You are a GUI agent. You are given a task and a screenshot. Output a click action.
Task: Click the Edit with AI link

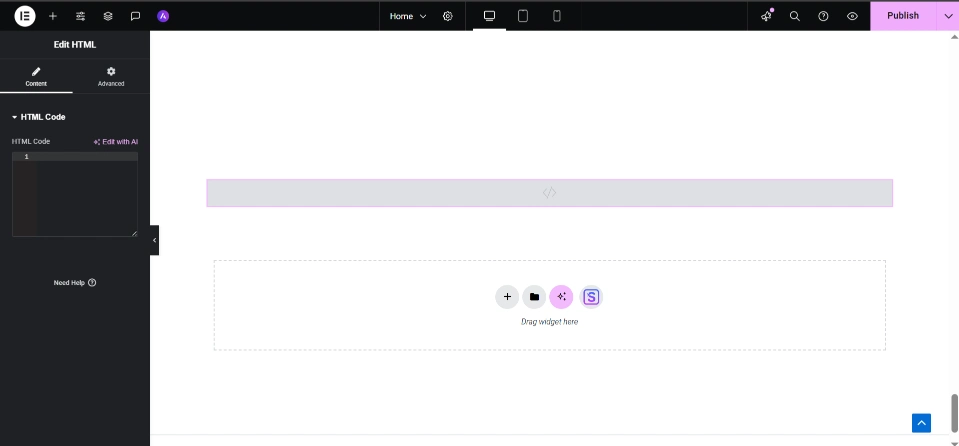tap(116, 142)
